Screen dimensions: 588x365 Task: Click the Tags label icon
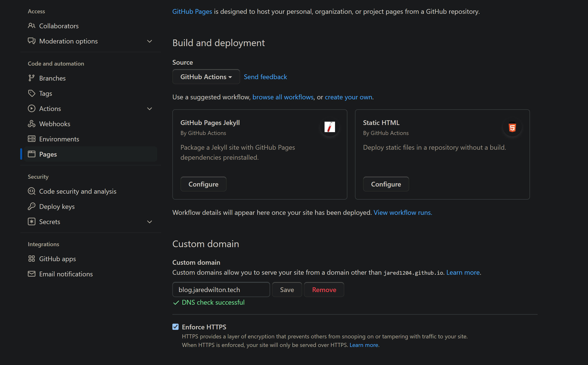[31, 93]
